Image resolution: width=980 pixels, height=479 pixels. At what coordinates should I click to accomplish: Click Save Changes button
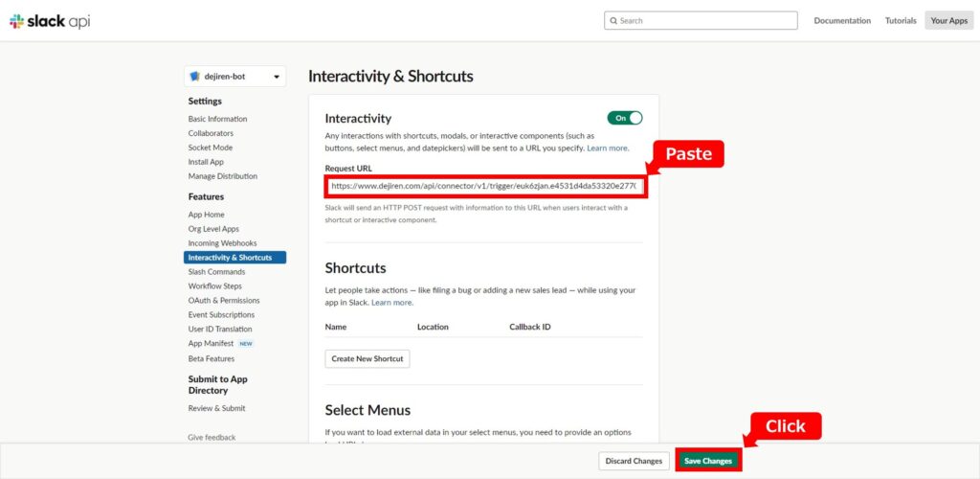tap(708, 462)
